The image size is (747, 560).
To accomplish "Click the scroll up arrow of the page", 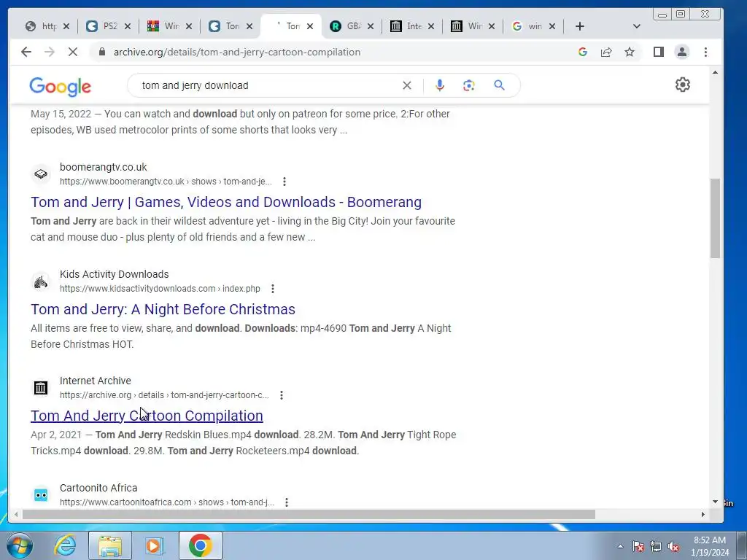I will (x=715, y=72).
